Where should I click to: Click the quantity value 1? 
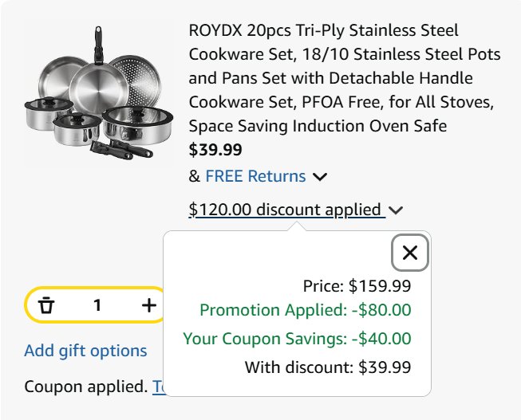(x=97, y=305)
